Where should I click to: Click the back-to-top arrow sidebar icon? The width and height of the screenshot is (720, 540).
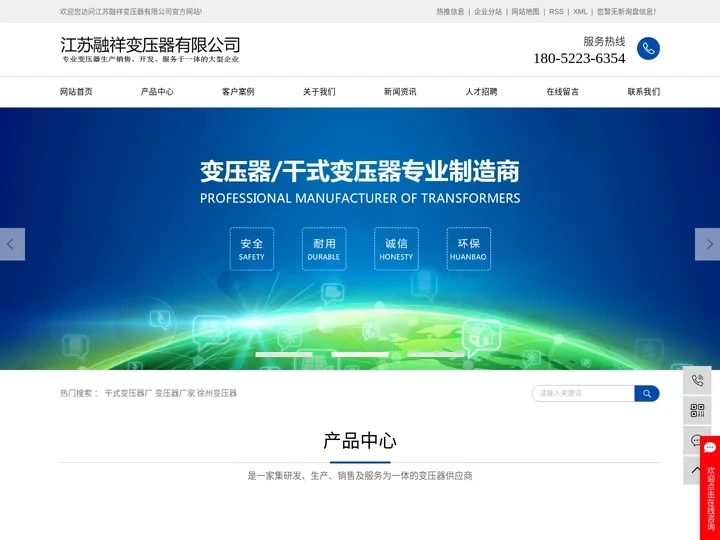coord(692,470)
